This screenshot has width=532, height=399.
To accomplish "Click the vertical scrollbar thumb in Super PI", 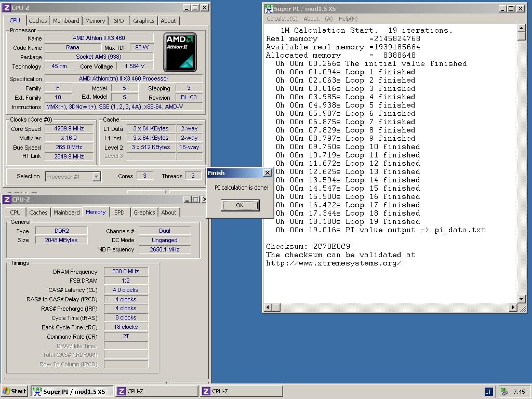I will [522, 36].
